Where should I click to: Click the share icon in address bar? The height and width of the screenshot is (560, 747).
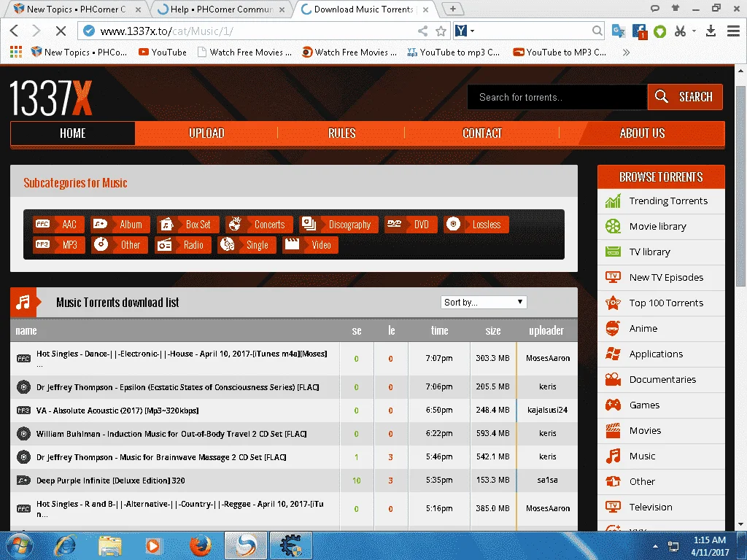422,31
